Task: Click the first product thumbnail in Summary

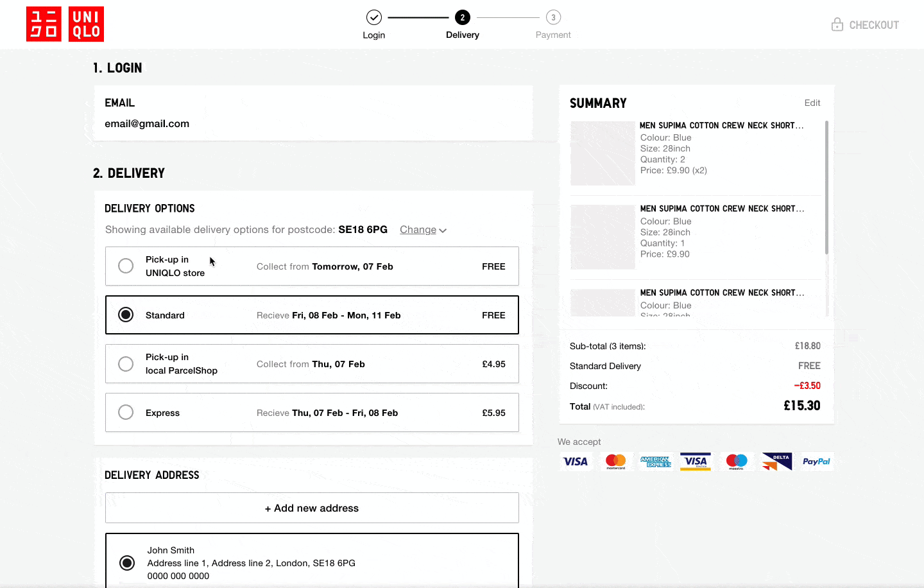Action: (x=603, y=153)
